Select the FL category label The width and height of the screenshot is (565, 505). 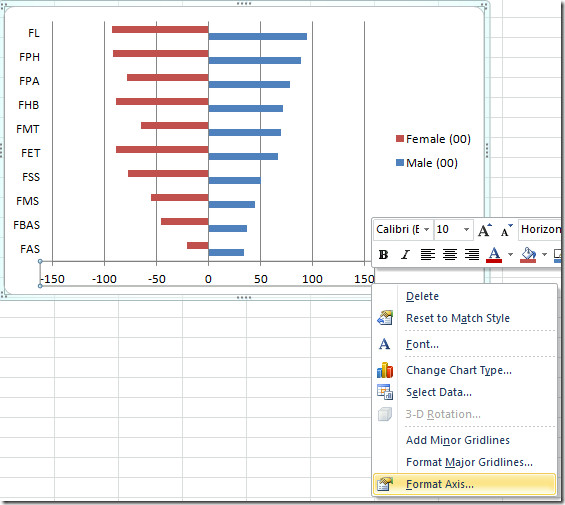pyautogui.click(x=34, y=33)
